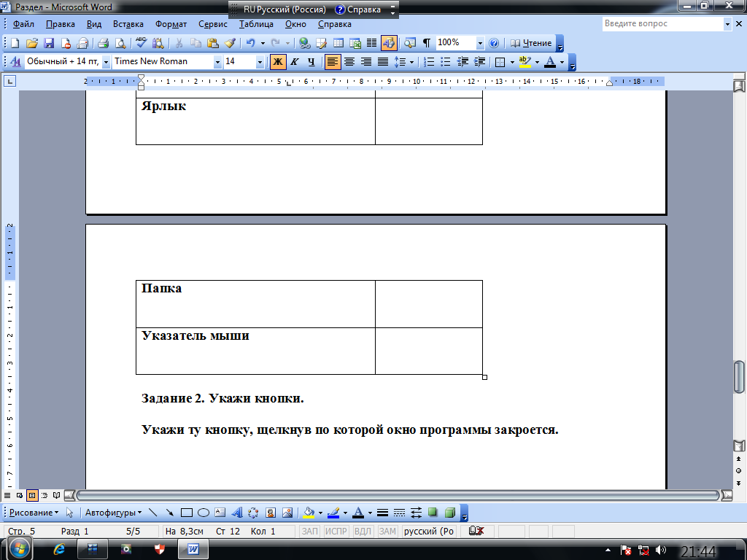The height and width of the screenshot is (560, 747).
Task: Click the ИСПР track changes status indicator
Action: click(336, 531)
